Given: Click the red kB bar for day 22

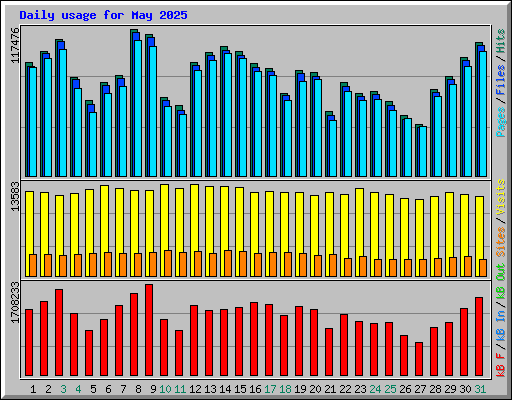Looking at the screenshot, I should pos(344,345).
